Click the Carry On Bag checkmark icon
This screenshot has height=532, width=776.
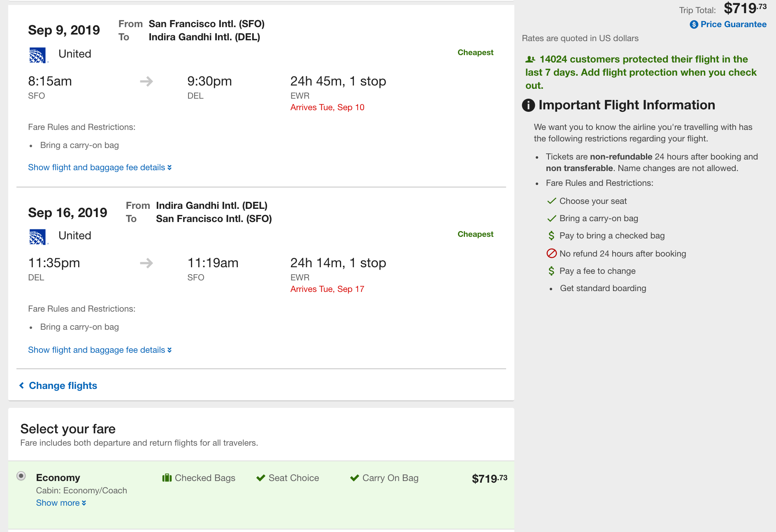click(354, 478)
